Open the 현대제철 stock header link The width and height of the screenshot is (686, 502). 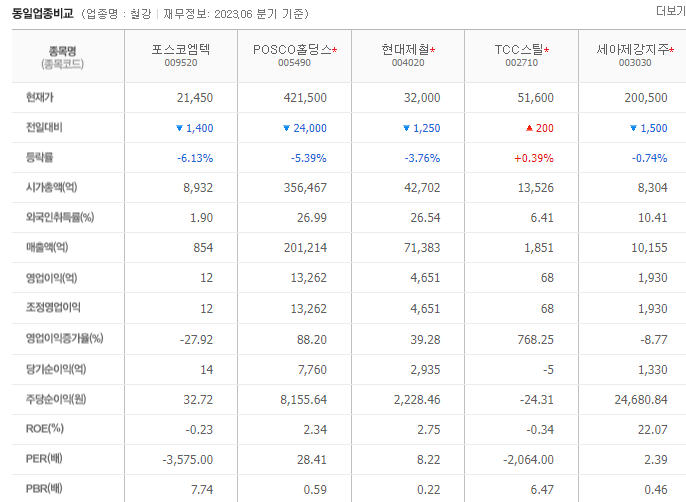pyautogui.click(x=405, y=49)
